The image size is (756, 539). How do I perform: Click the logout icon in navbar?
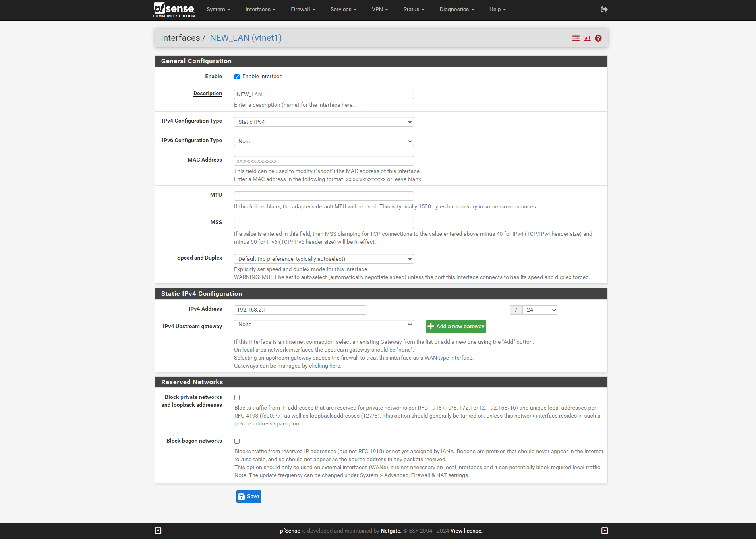(604, 9)
